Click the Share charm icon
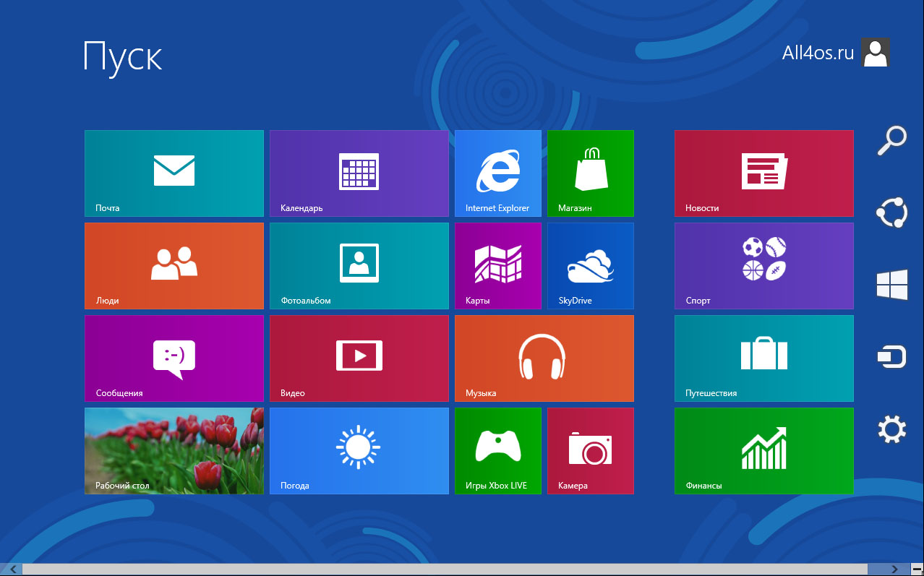 pyautogui.click(x=891, y=213)
